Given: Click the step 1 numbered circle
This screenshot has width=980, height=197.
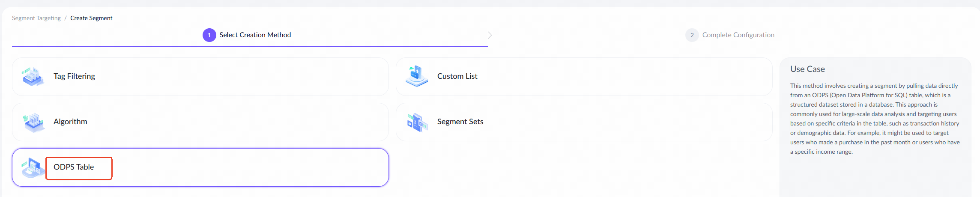Looking at the screenshot, I should coord(209,35).
